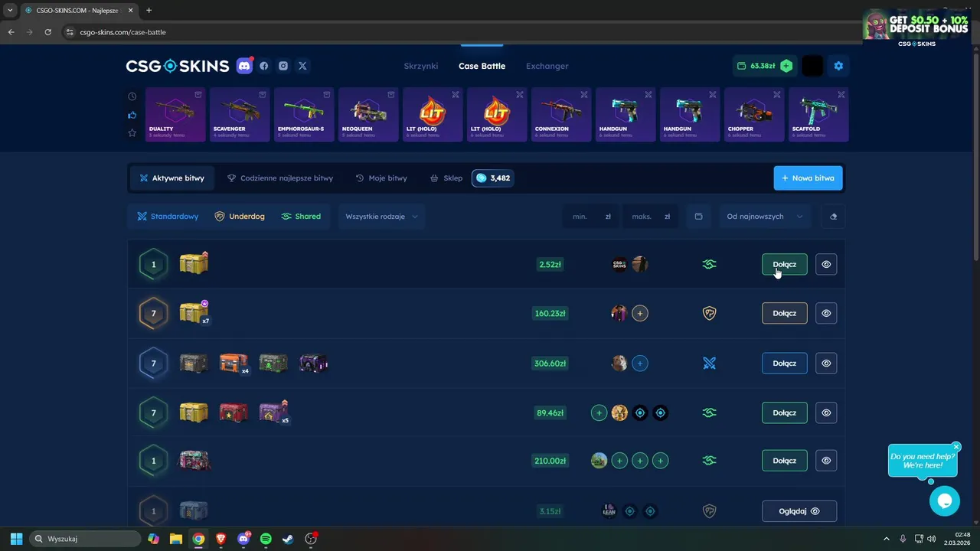The width and height of the screenshot is (980, 551).
Task: Click the wallet icon next to maks. field
Action: pyautogui.click(x=698, y=217)
